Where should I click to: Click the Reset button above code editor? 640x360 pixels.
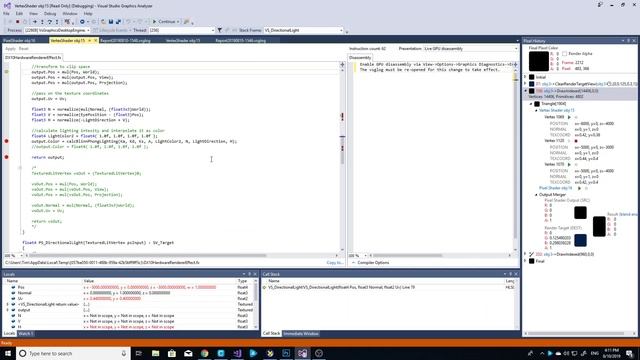24,49
